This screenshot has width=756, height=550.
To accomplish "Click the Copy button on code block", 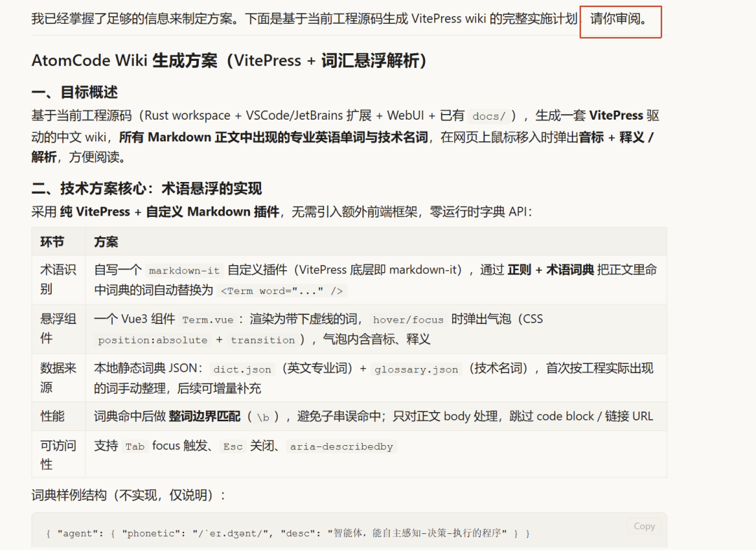I will point(644,526).
